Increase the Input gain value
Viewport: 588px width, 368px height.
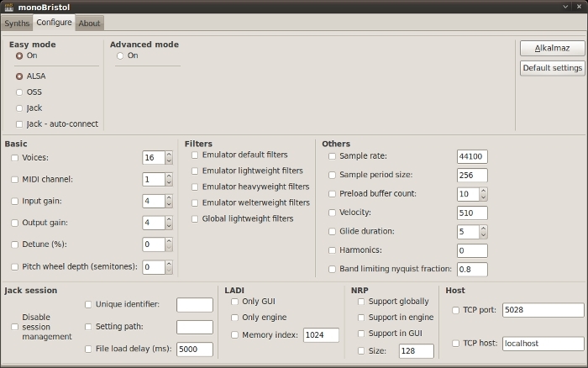click(169, 197)
